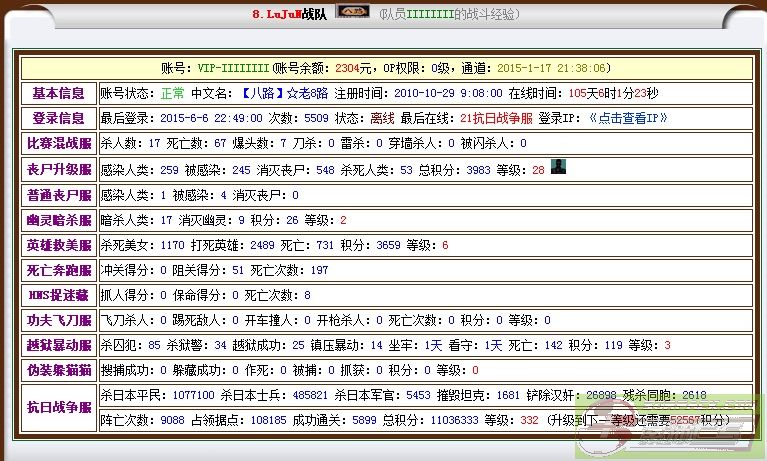Select the 伪装躲猫猫 server row
Viewport: 767px width, 461px height.
(x=58, y=371)
